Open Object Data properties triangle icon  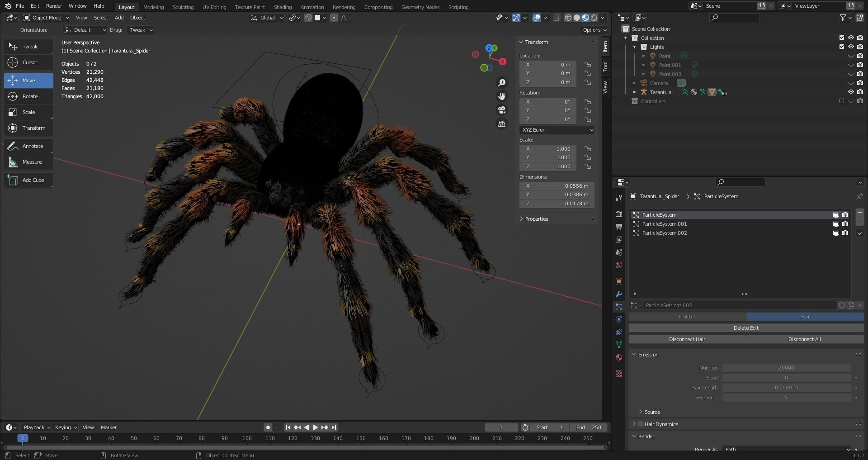619,345
